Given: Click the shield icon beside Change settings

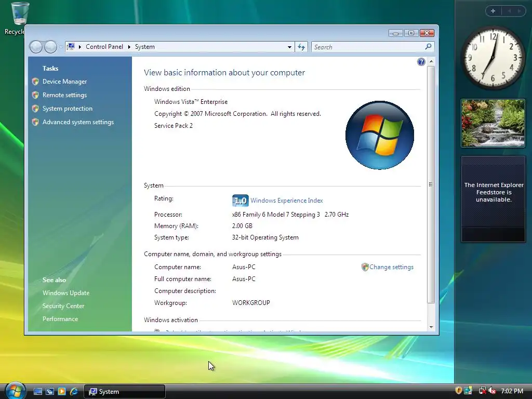Looking at the screenshot, I should click(365, 267).
